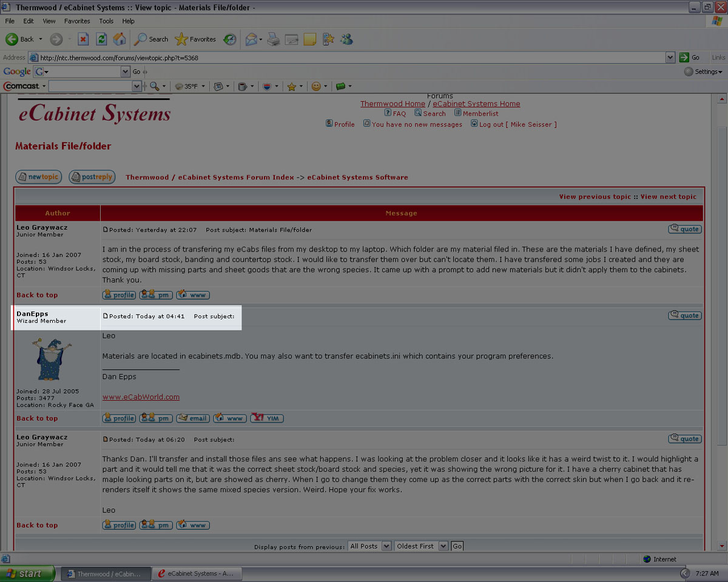Expand the Mail icon dropdown arrow
728x582 pixels.
tap(261, 39)
